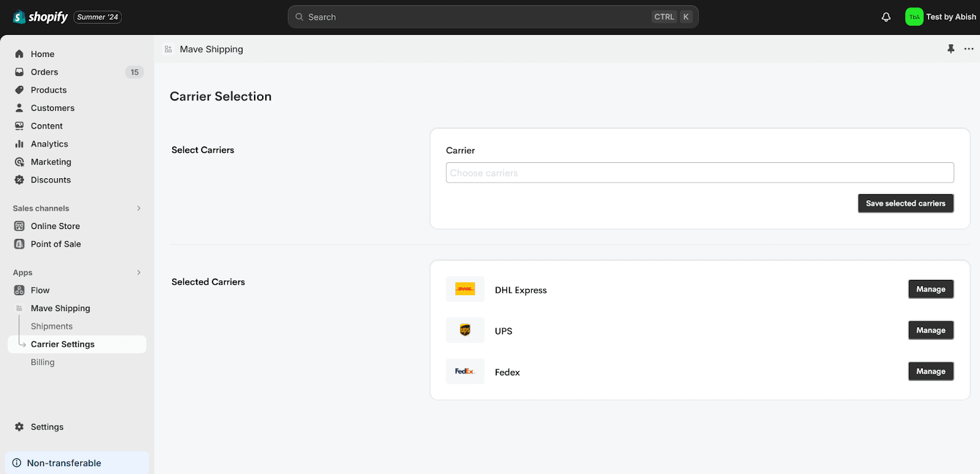The height and width of the screenshot is (474, 980).
Task: Click the Online Store icon
Action: [20, 226]
